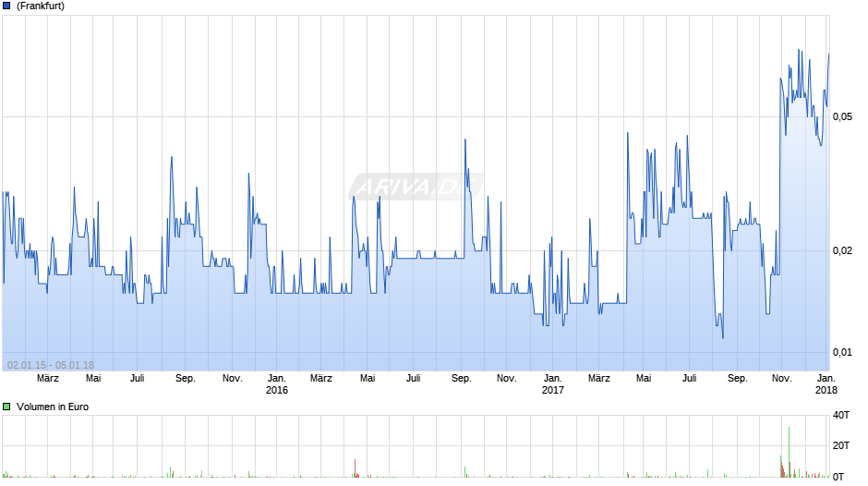Click the red volume bar near Mai 2016
Viewport: 868px width, 486px height.
355,468
